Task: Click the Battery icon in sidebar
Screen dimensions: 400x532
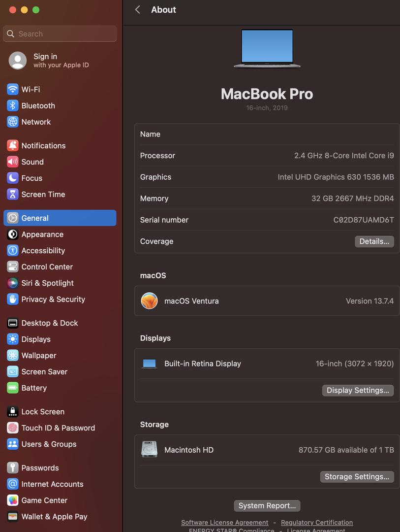Action: pos(12,388)
